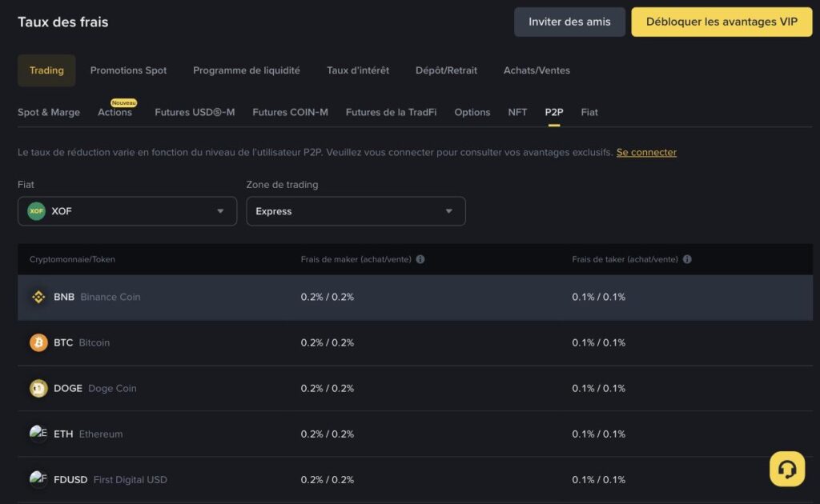Open the Zone de trading Express dropdown

356,211
